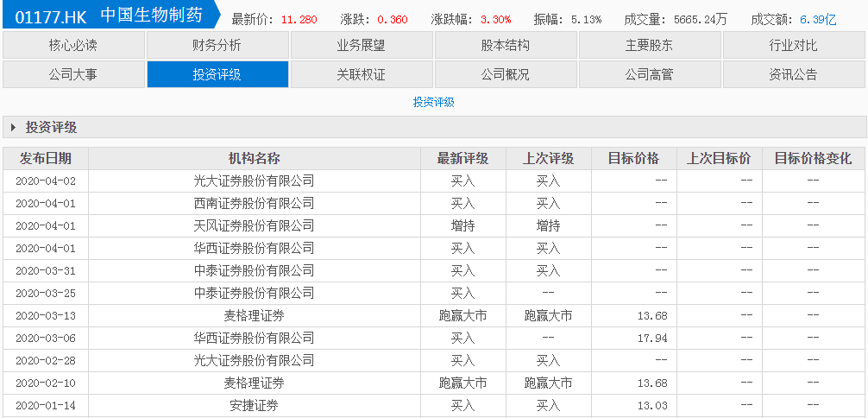Click date 2020-03-25 in the table

pos(46,294)
